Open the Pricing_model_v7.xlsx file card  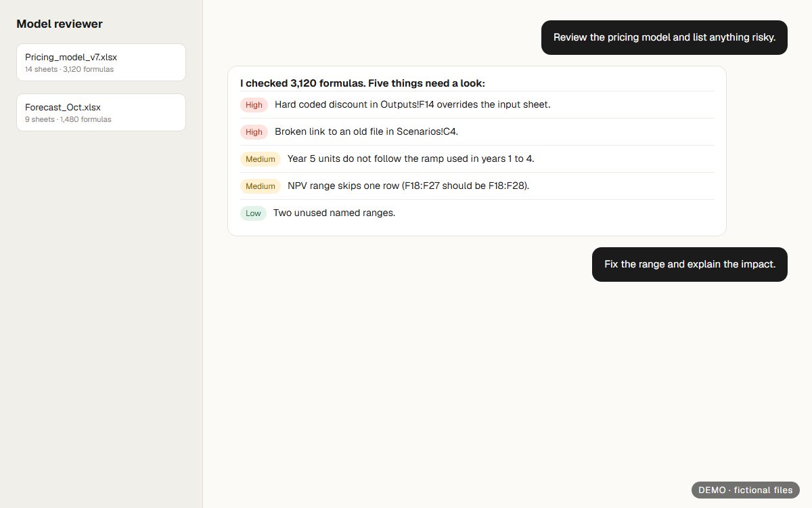click(101, 62)
